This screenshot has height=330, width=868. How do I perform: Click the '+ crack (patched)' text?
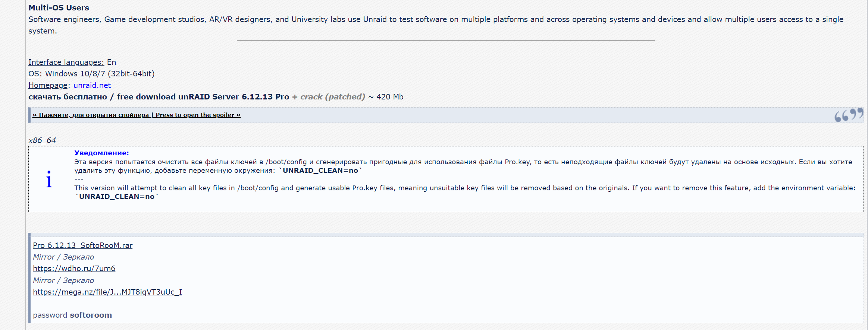pyautogui.click(x=329, y=97)
